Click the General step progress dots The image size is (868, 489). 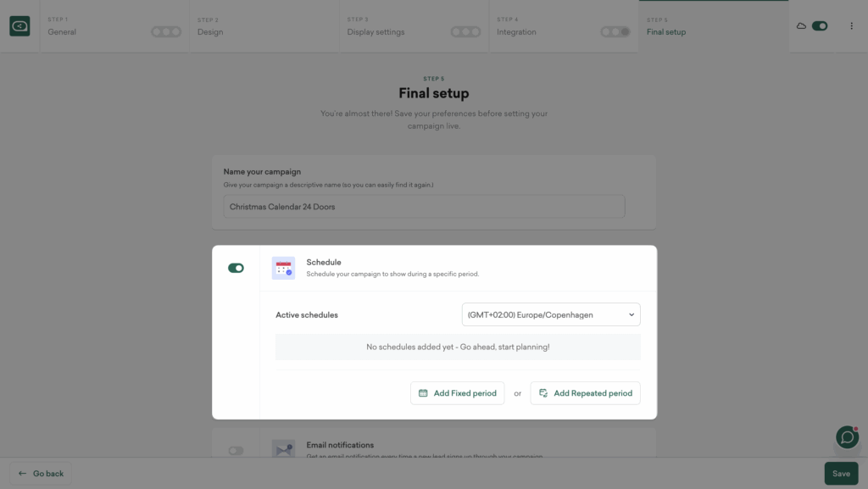(x=166, y=32)
